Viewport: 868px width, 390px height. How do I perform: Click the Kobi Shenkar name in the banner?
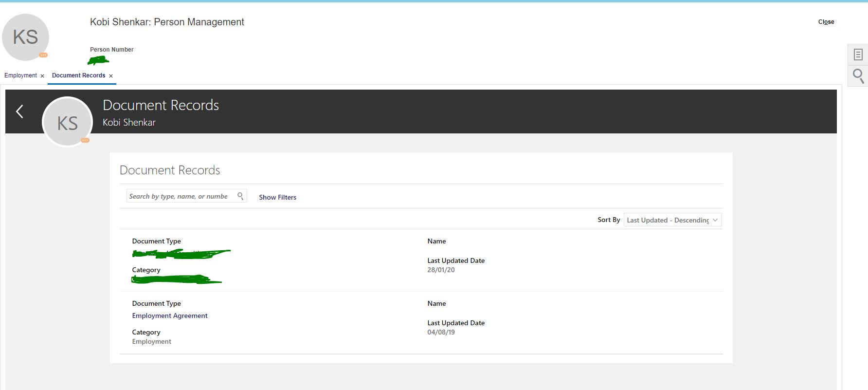pyautogui.click(x=129, y=123)
